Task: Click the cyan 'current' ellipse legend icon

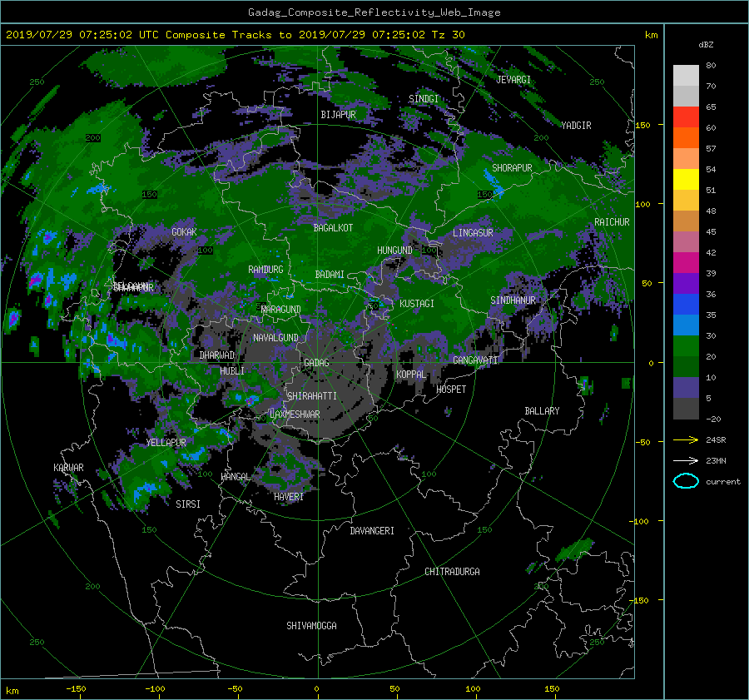Action: coord(686,481)
